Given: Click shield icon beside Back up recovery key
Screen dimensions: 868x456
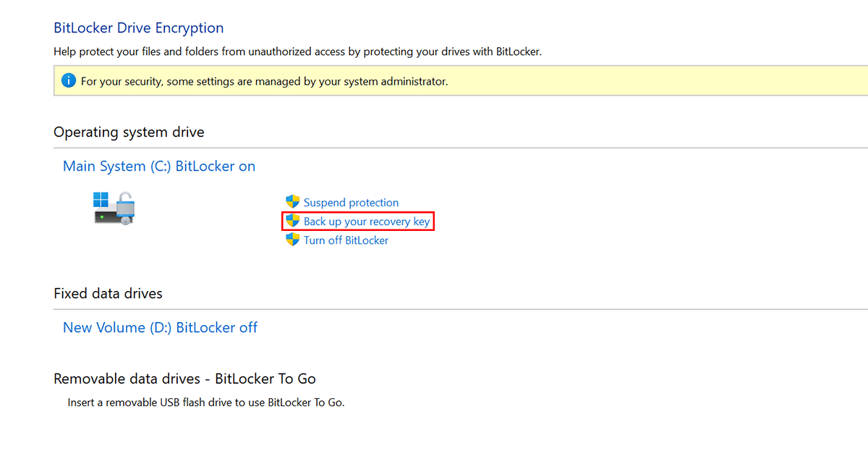Looking at the screenshot, I should [x=293, y=221].
